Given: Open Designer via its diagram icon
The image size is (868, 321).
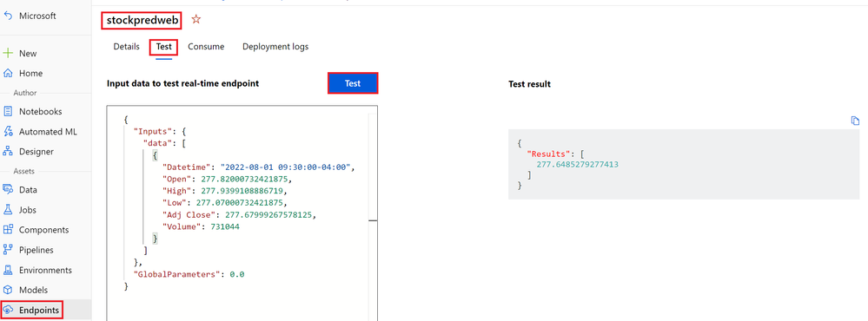Looking at the screenshot, I should (x=8, y=151).
